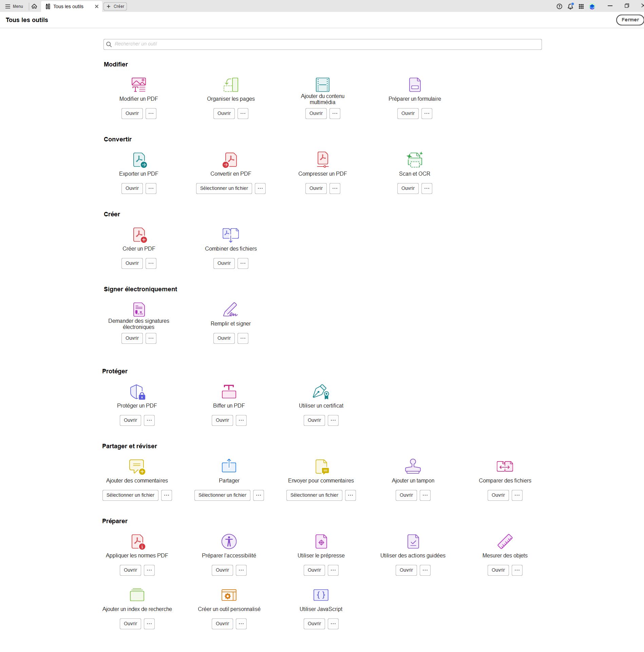The width and height of the screenshot is (644, 652).
Task: Open the Protéger un PDF shield icon
Action: (137, 392)
